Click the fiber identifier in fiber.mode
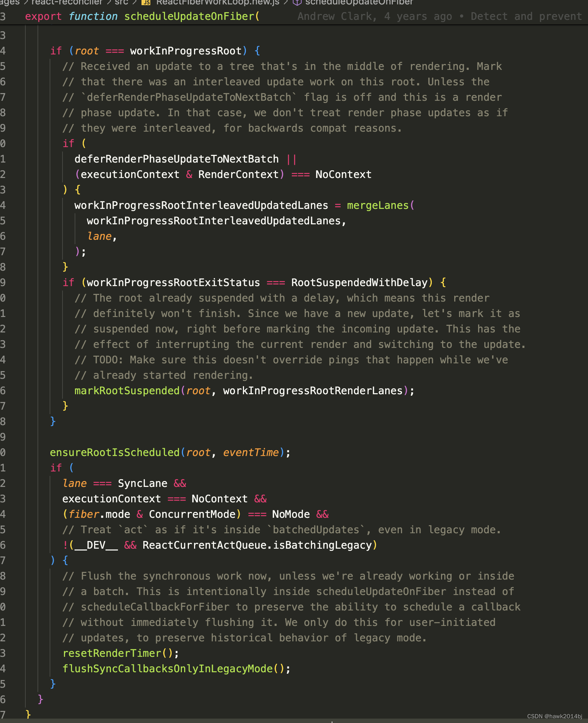Screen dimensions: 588x723 84,514
